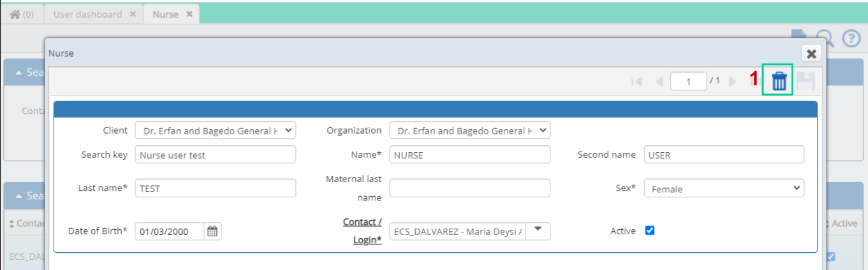868x270 pixels.
Task: Select the Nurse tab
Action: [x=172, y=14]
